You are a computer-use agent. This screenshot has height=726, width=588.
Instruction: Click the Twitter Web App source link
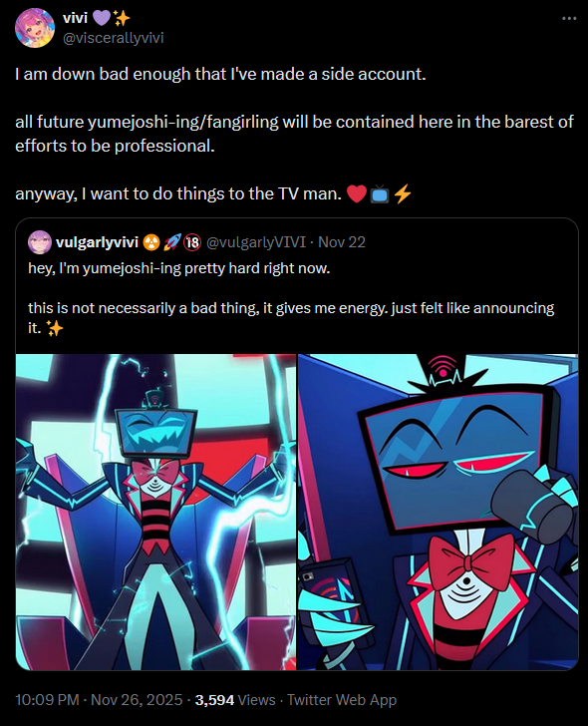click(x=342, y=699)
